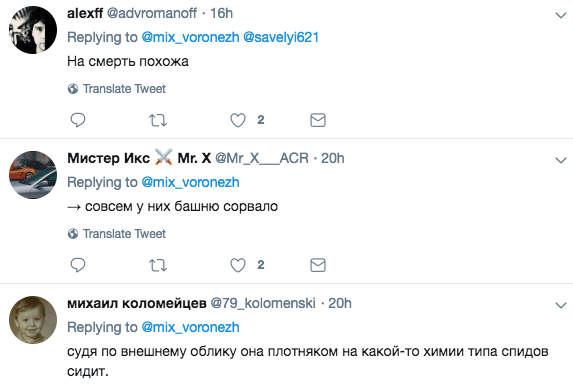Open @mix_voronezh link in alexff's reply
The height and width of the screenshot is (384, 573).
pyautogui.click(x=190, y=37)
